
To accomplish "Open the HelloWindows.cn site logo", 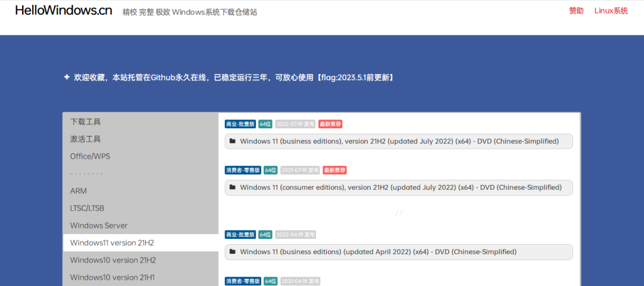I will pos(64,11).
